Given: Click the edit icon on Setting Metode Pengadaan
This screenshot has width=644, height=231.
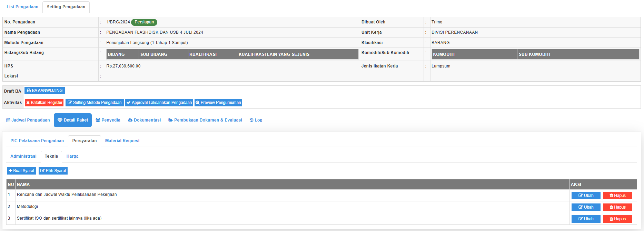Looking at the screenshot, I should click(70, 103).
